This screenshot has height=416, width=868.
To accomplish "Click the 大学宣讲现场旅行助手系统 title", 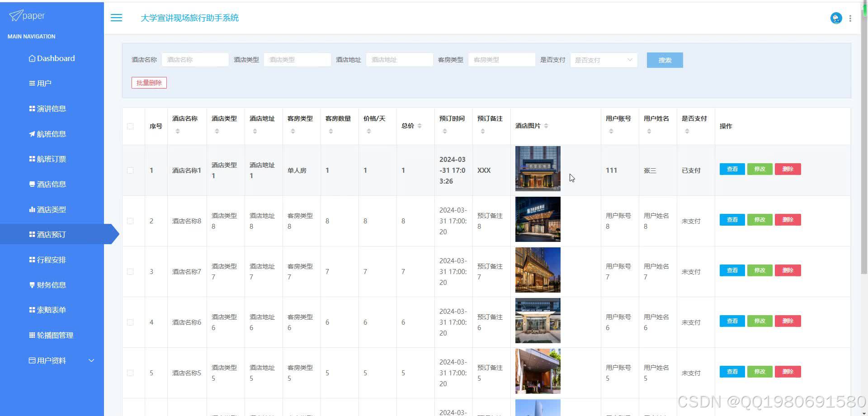I will 189,18.
